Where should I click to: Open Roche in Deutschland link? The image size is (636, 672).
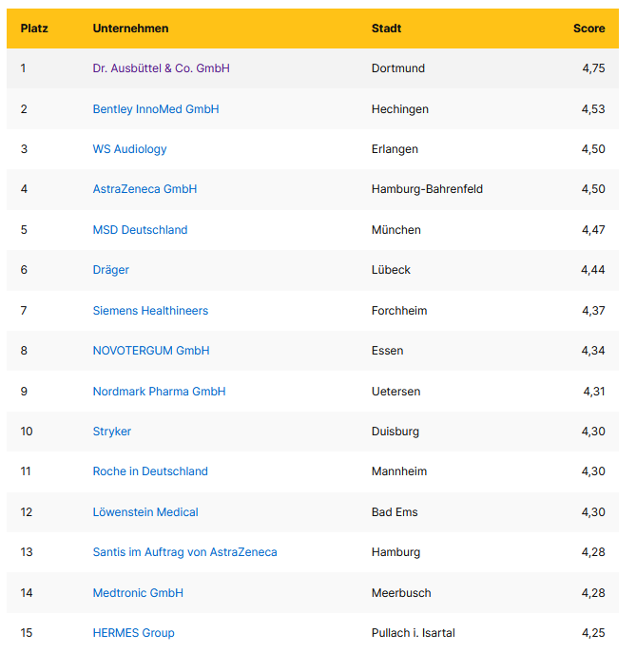tap(150, 471)
